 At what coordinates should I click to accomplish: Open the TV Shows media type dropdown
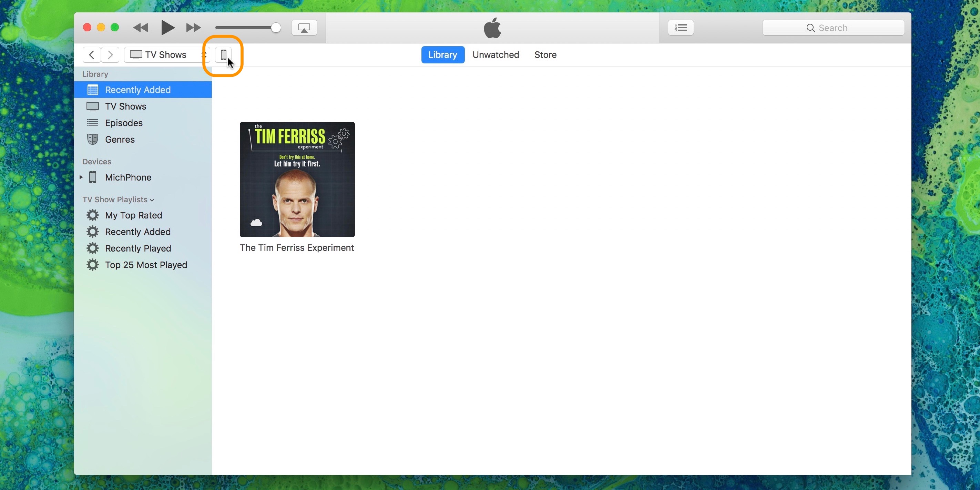coord(167,55)
